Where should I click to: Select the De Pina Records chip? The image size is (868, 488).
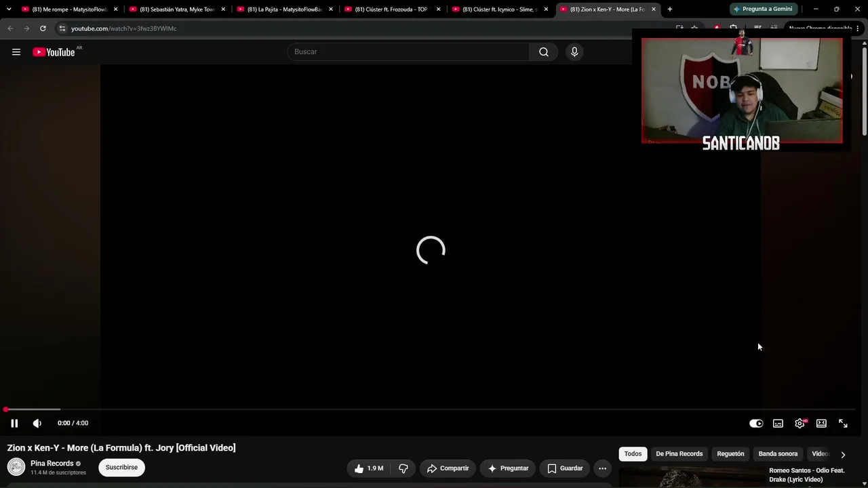tap(679, 454)
